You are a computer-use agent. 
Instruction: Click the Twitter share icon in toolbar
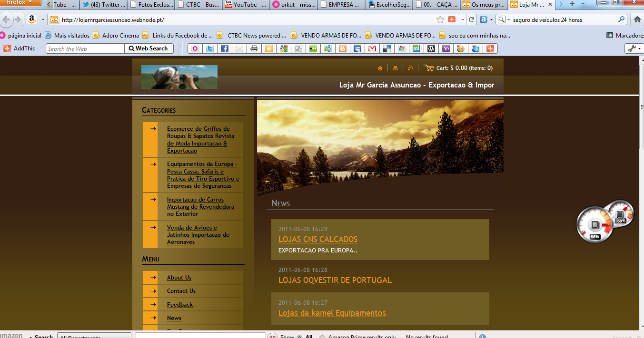[210, 48]
